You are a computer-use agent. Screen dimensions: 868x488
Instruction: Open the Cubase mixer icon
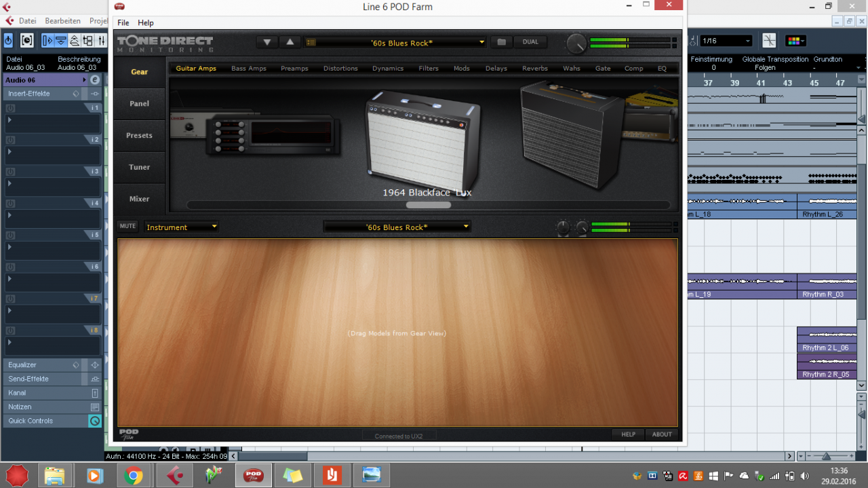click(x=102, y=41)
